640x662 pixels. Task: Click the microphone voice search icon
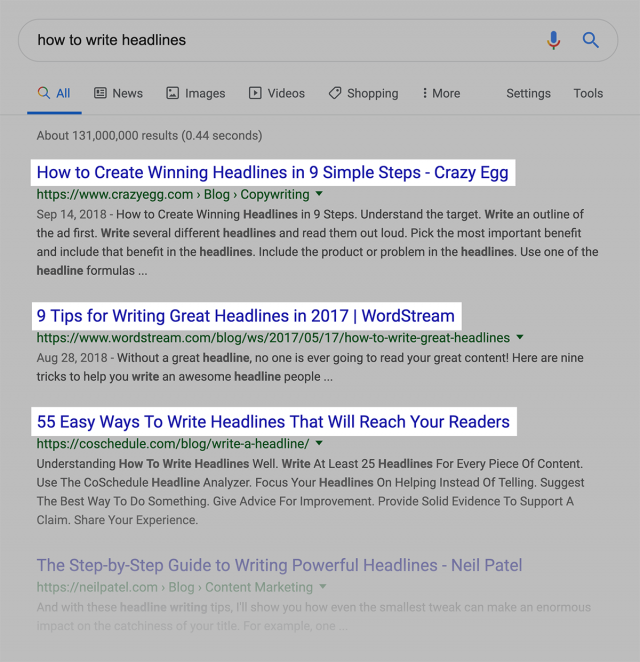coord(553,41)
